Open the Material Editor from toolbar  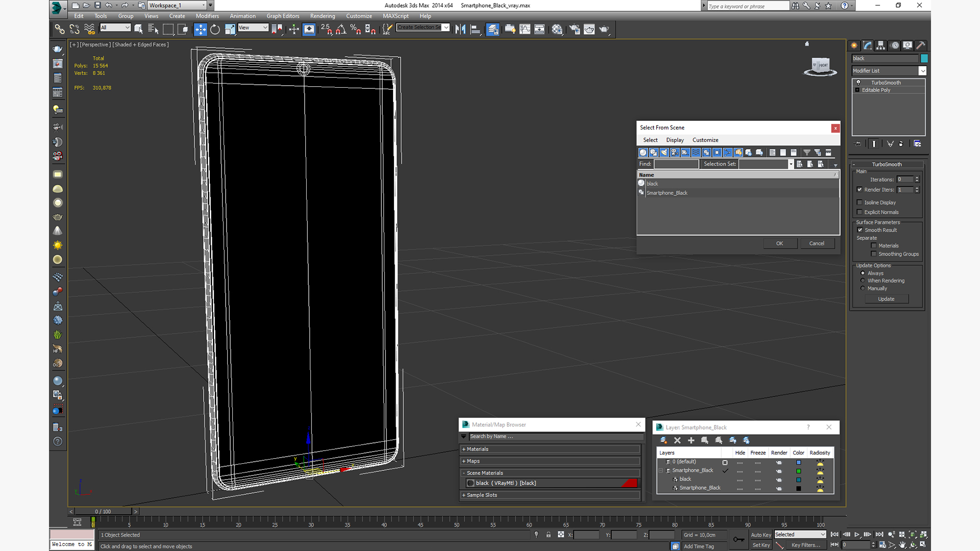[557, 30]
